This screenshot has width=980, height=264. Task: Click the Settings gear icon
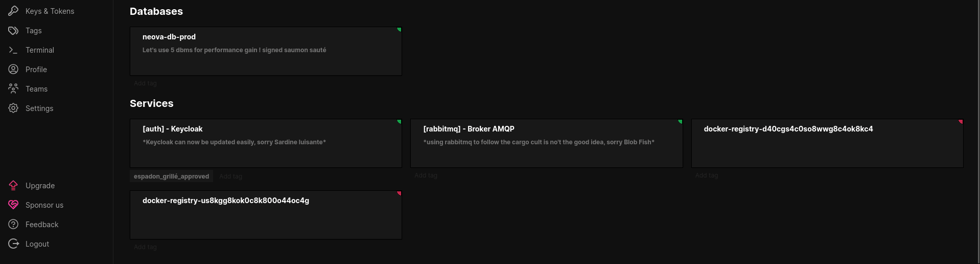point(13,108)
